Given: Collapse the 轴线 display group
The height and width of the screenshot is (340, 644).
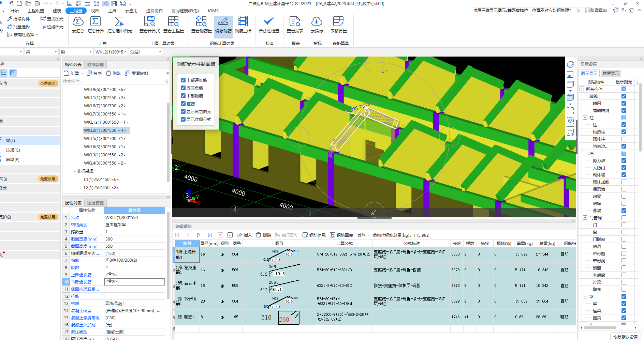Looking at the screenshot, I should pyautogui.click(x=585, y=96).
